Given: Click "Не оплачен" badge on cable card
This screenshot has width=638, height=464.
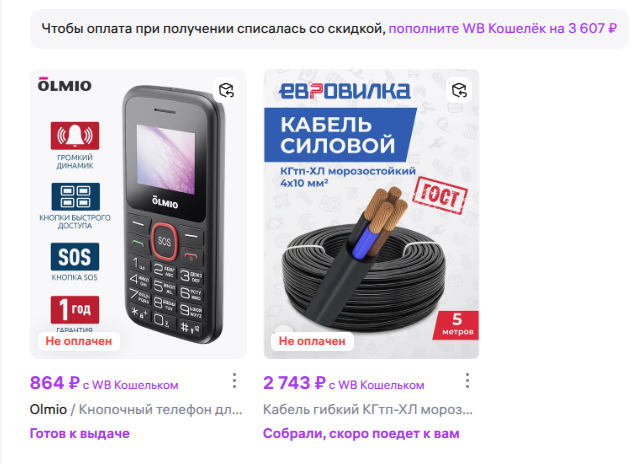Looking at the screenshot, I should click(312, 341).
